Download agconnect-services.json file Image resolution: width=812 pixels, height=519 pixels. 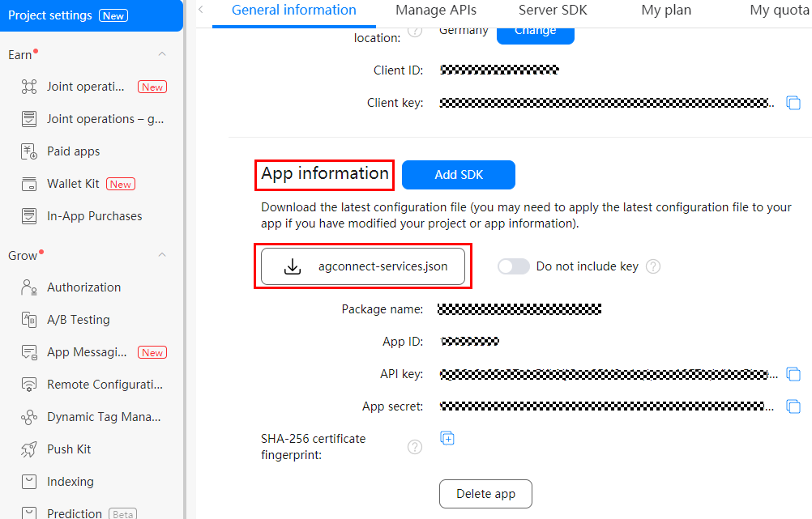(363, 266)
